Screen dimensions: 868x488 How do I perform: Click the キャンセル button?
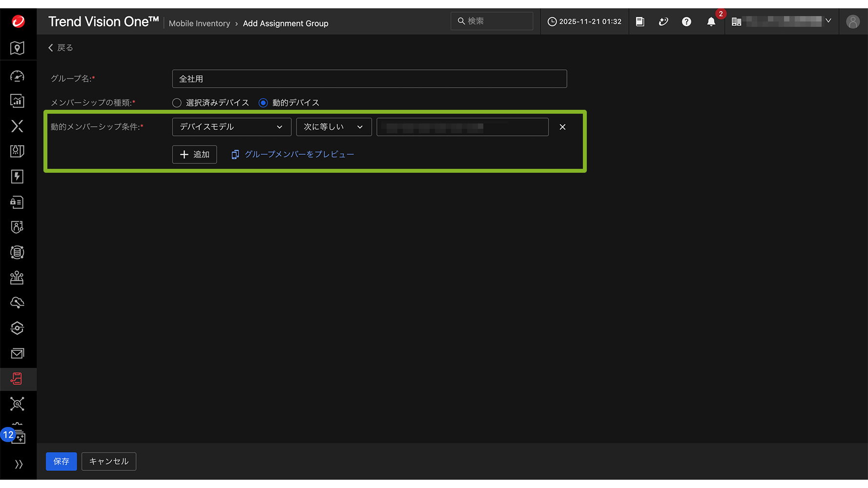pyautogui.click(x=109, y=462)
